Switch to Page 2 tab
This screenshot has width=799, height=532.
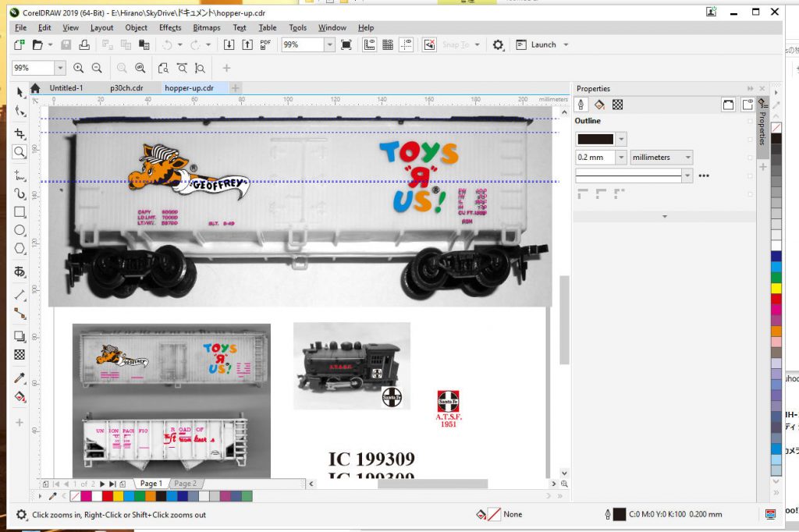[x=185, y=484]
